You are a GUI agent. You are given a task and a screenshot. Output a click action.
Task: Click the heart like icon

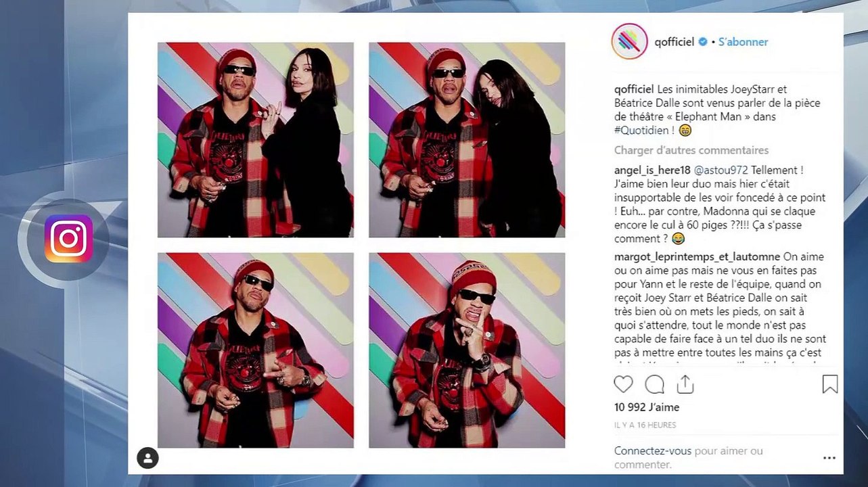(x=623, y=384)
